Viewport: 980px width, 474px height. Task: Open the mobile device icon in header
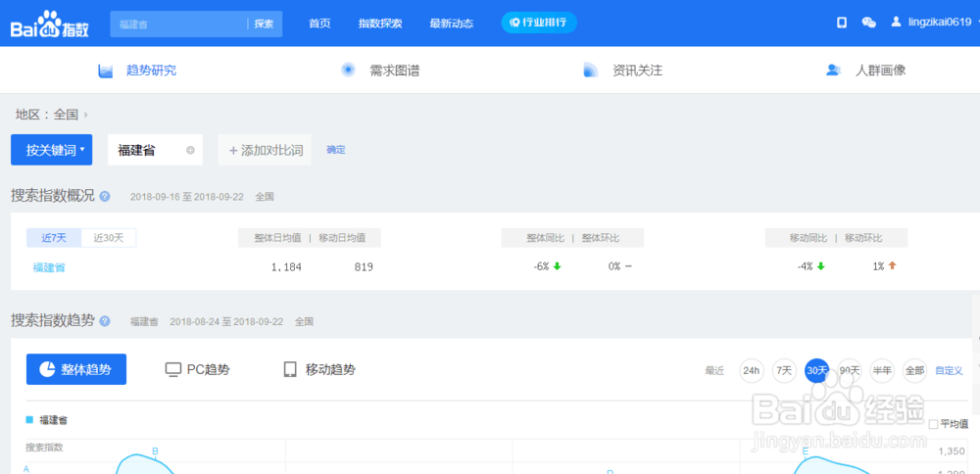point(842,23)
